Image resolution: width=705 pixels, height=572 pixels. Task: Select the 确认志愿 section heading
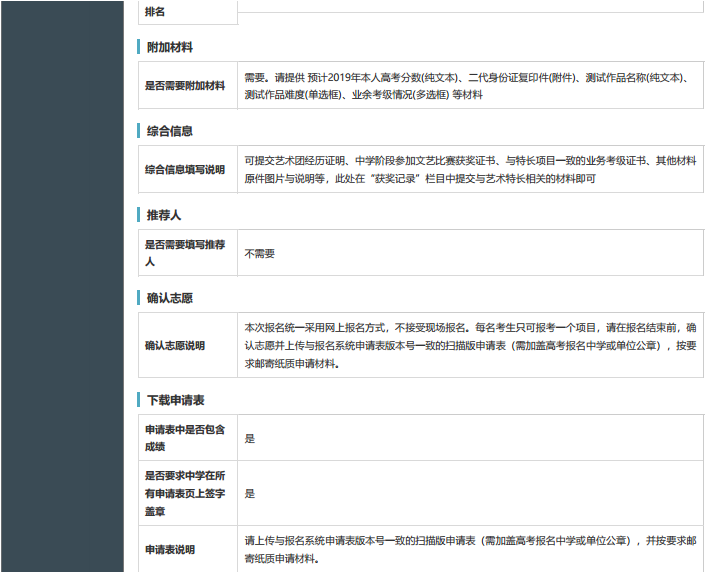coord(169,299)
